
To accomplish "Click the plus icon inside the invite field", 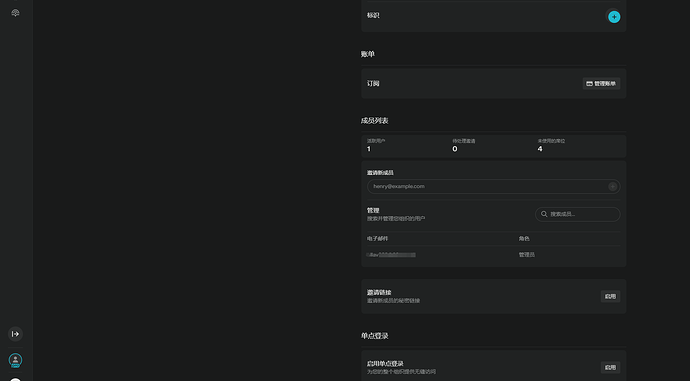I will [x=612, y=187].
